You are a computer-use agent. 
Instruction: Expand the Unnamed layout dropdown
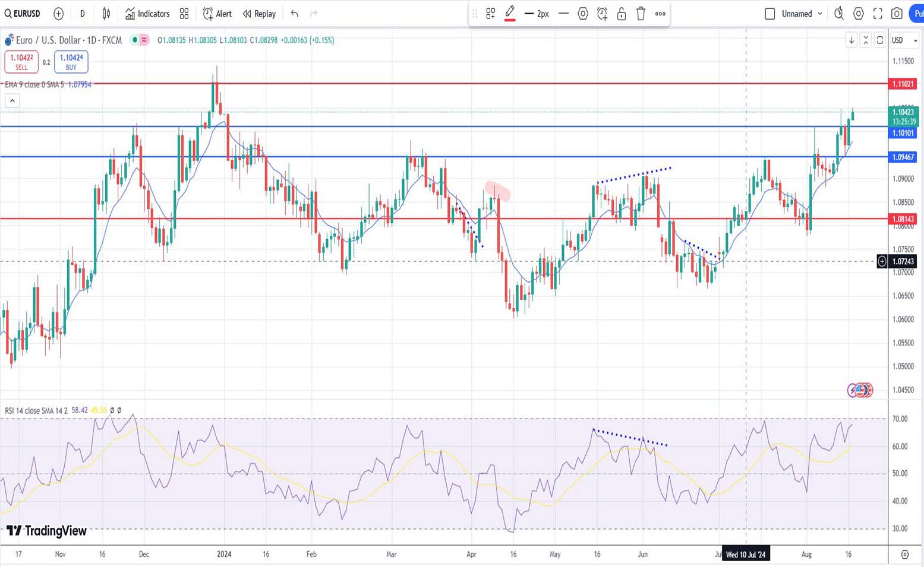click(820, 14)
